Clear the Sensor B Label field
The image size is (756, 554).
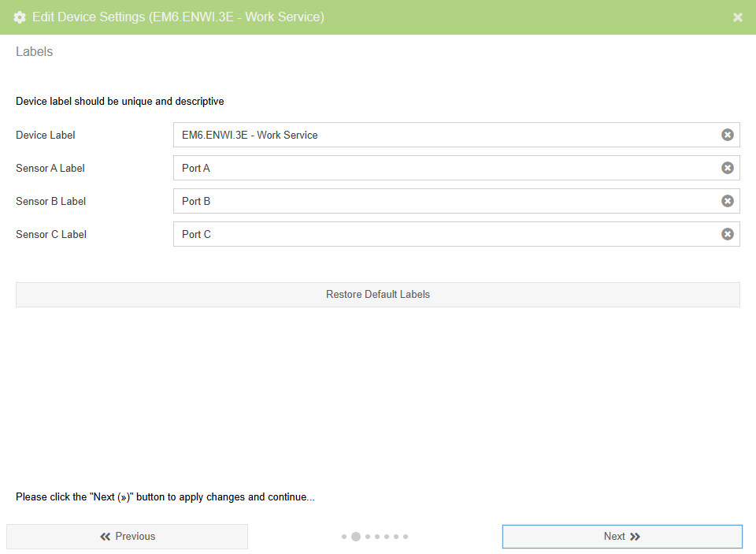click(728, 201)
